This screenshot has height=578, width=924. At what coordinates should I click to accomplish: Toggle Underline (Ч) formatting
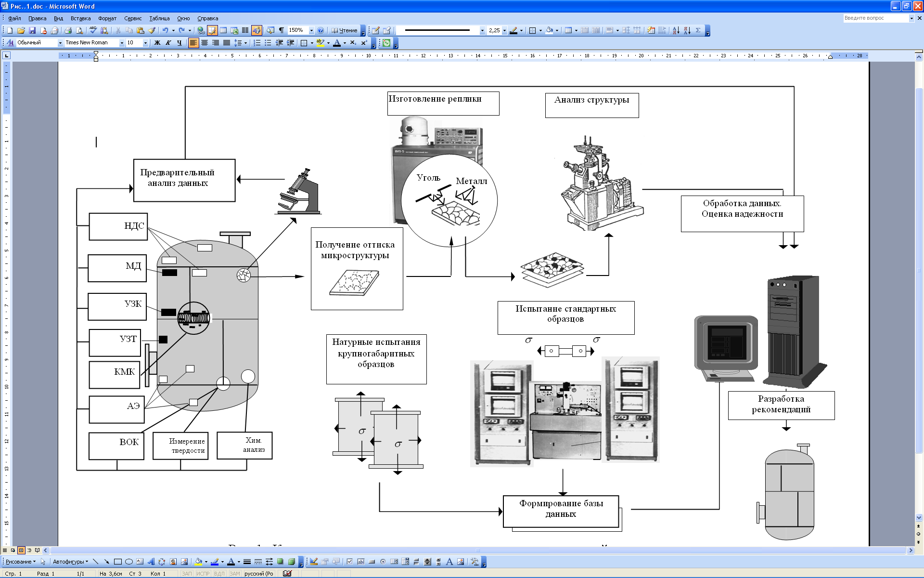tap(179, 43)
